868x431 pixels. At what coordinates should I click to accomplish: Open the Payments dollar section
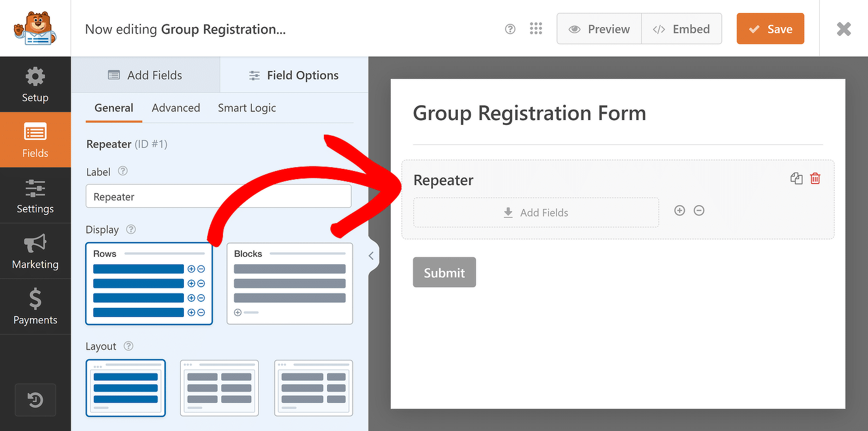(35, 307)
